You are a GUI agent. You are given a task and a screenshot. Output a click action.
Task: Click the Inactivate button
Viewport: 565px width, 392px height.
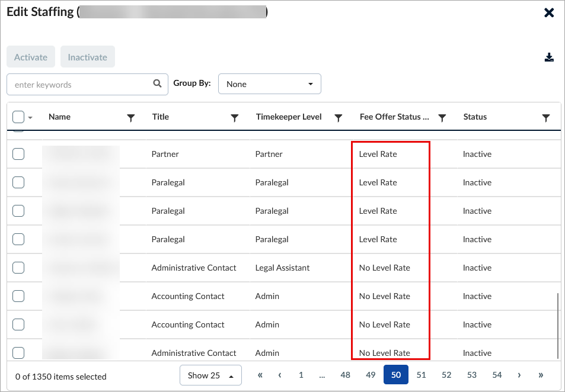pos(88,57)
